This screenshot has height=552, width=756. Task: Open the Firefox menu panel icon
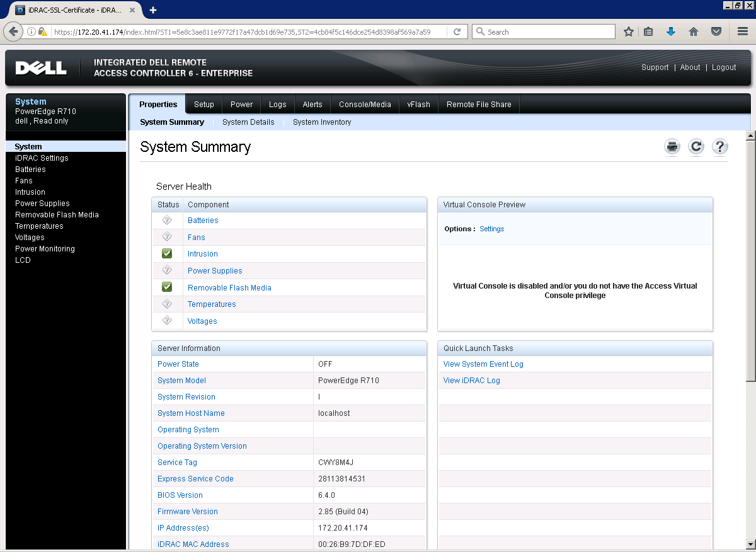(x=741, y=32)
